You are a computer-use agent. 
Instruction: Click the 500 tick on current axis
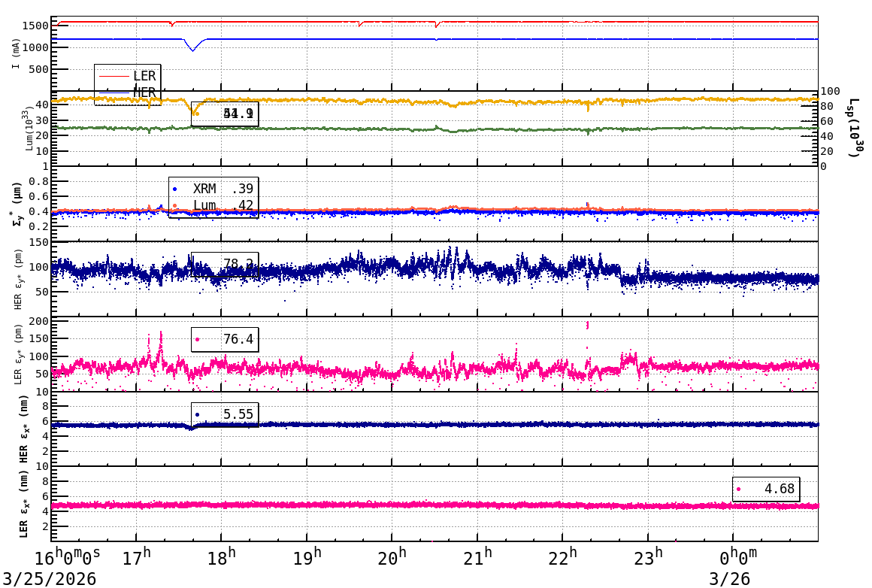click(39, 69)
